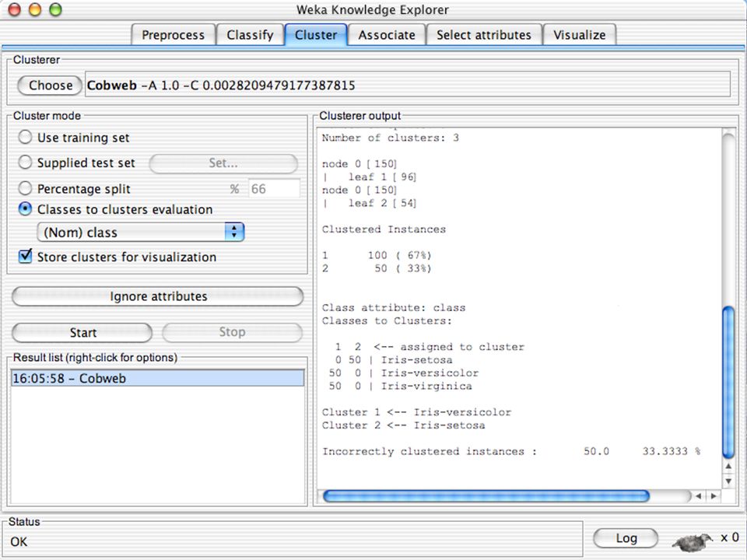
Task: Click the Set... test set button
Action: click(223, 163)
